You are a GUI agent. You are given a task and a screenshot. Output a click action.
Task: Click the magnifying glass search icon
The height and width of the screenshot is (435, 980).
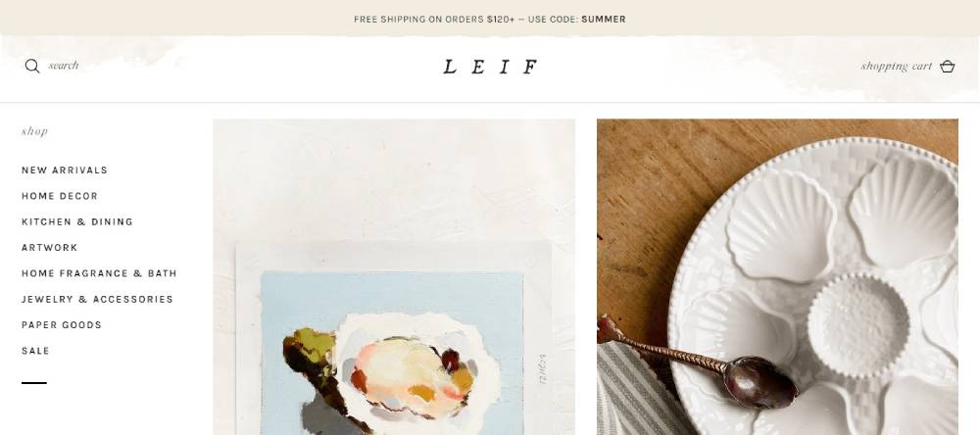point(32,67)
